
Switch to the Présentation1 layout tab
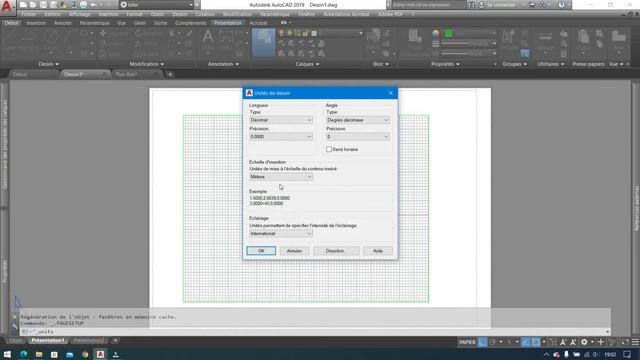click(48, 340)
